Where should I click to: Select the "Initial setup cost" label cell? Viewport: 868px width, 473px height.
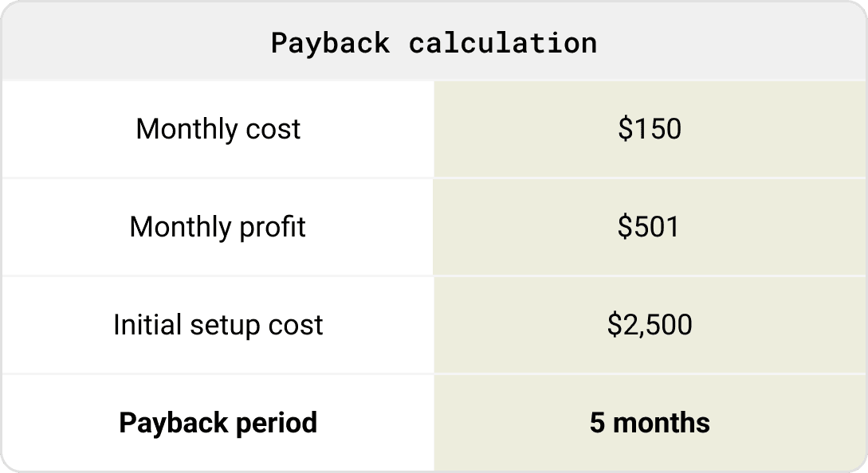point(218,325)
